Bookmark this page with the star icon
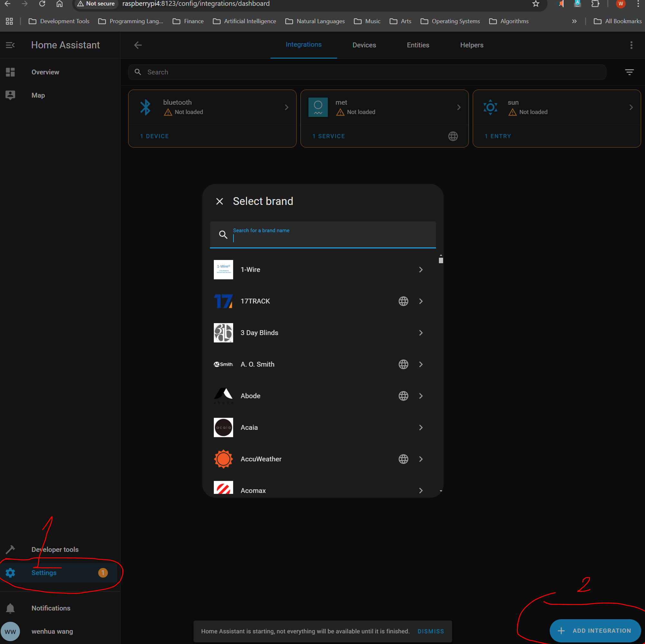The width and height of the screenshot is (645, 644). pyautogui.click(x=536, y=4)
